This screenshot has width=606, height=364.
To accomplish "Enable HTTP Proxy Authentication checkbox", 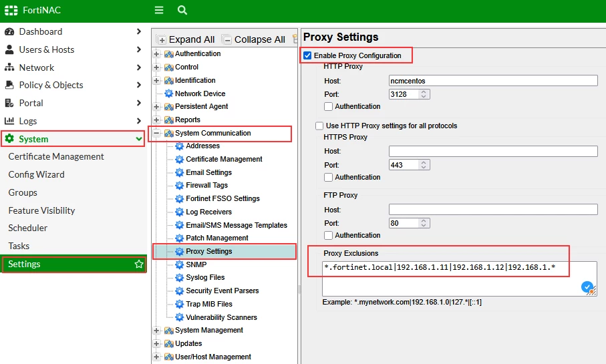I will pyautogui.click(x=328, y=106).
